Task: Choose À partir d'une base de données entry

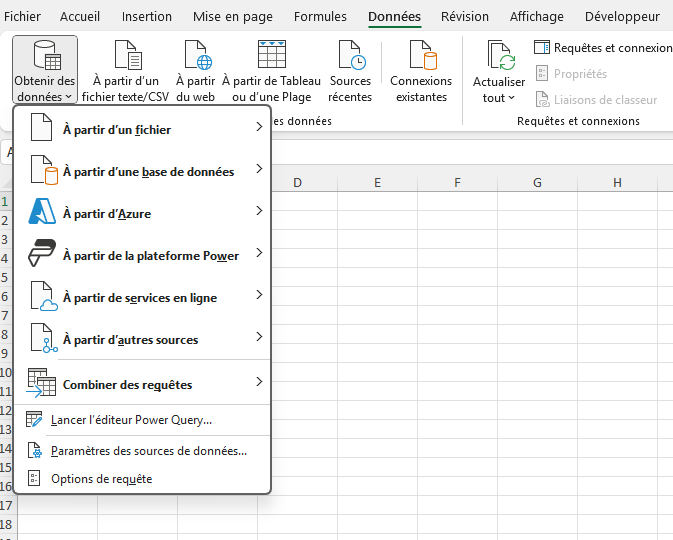Action: [x=142, y=170]
